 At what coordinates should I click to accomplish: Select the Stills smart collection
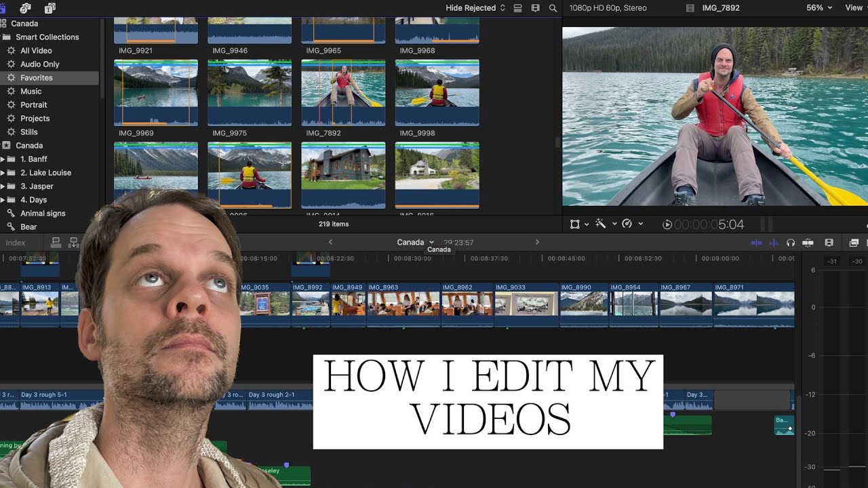coord(28,132)
